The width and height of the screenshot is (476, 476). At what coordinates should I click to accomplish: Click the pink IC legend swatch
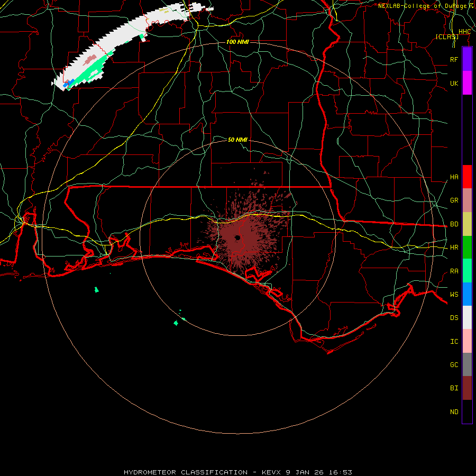click(x=467, y=341)
